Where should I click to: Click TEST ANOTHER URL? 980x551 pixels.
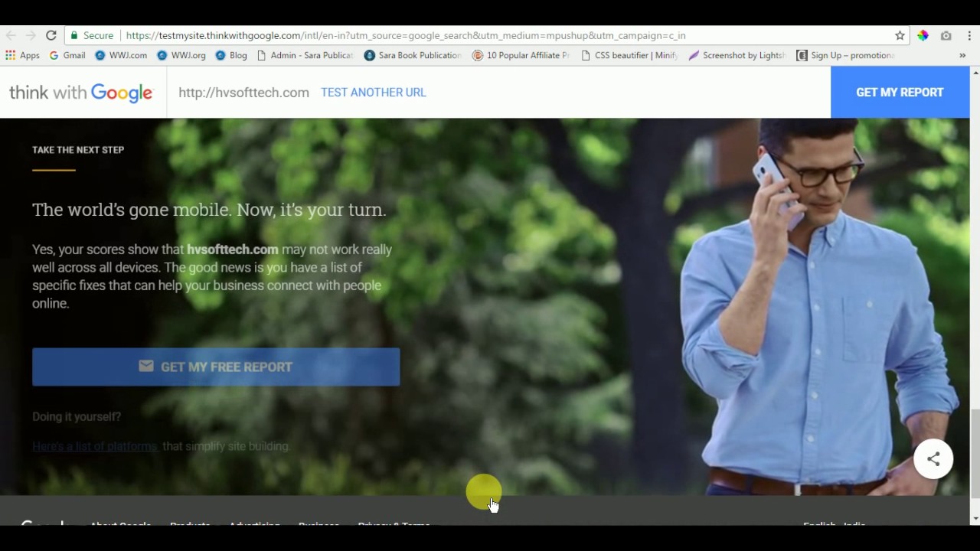[x=374, y=93]
